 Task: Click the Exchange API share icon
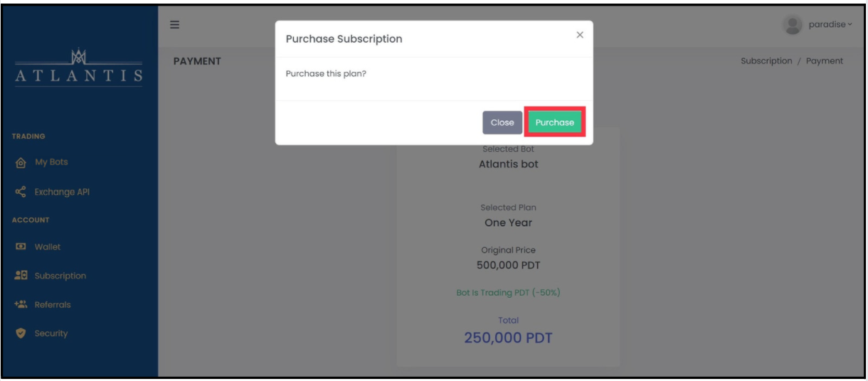[x=19, y=192]
